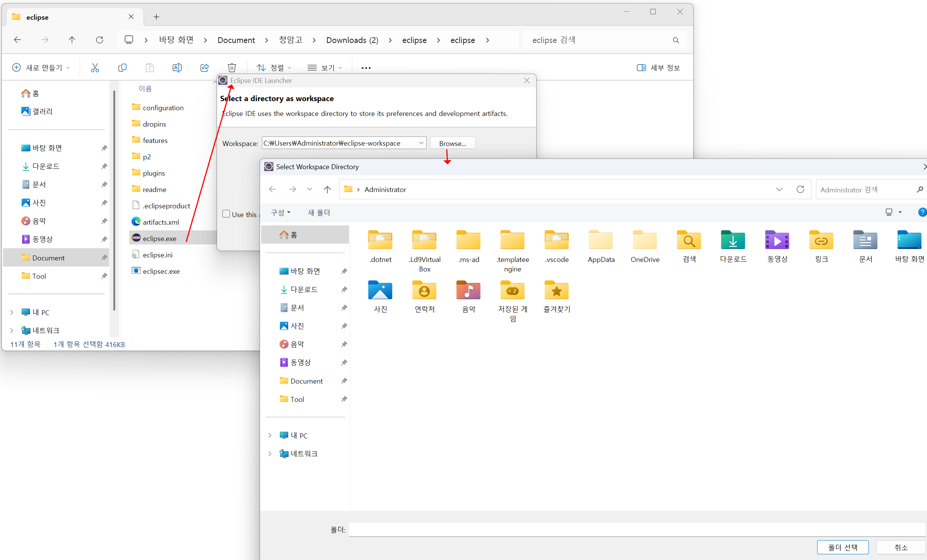The width and height of the screenshot is (927, 560).
Task: Open the Workspace path combo dropdown
Action: pyautogui.click(x=421, y=143)
